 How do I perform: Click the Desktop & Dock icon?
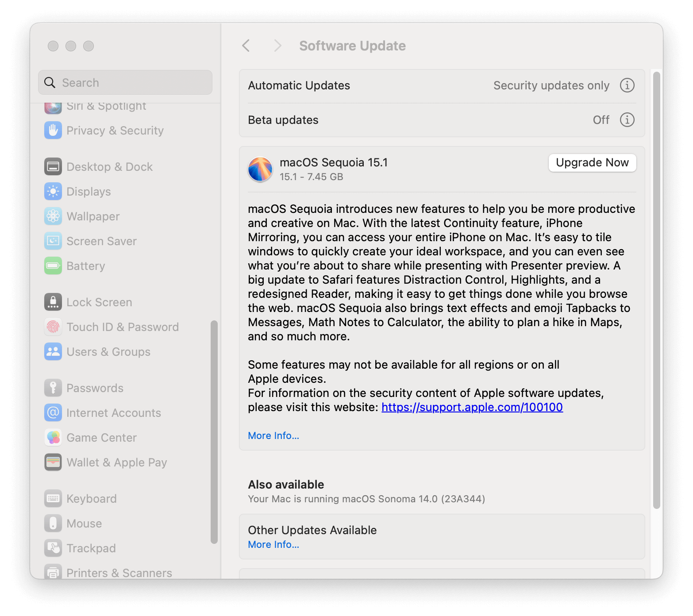tap(53, 166)
